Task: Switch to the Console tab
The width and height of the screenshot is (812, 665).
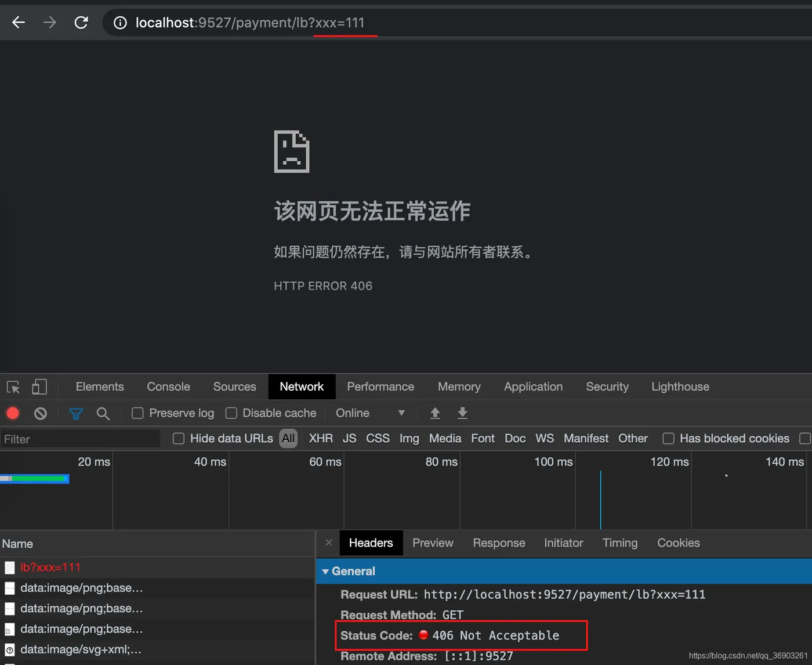Action: [168, 387]
